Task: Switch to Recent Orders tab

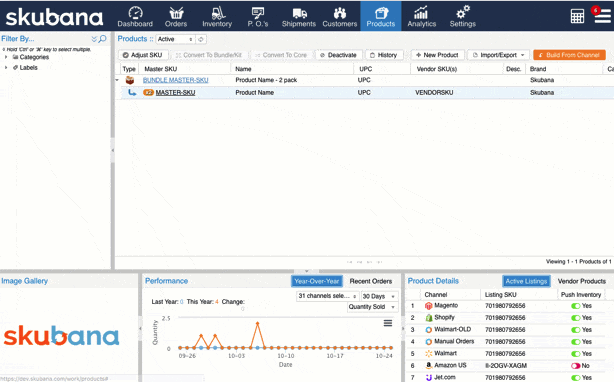Action: click(x=370, y=281)
